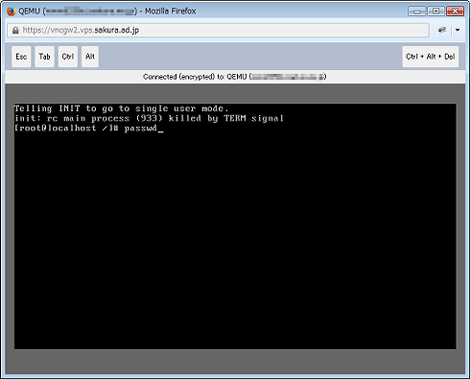Screen dimensions: 470x379
Task: Send the Tab key to the console
Action: pyautogui.click(x=45, y=57)
